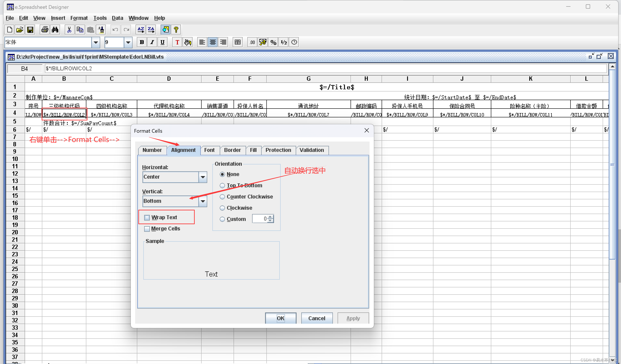Open the Format menu
This screenshot has height=364, width=621.
[79, 18]
